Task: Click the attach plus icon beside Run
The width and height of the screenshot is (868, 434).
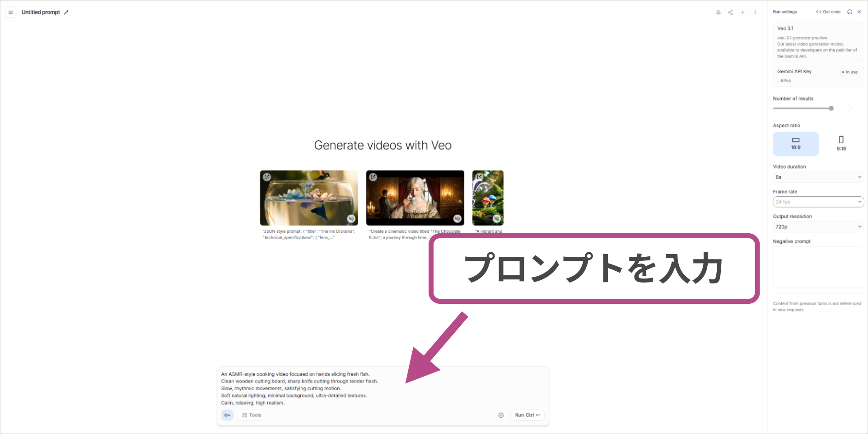Action: click(x=500, y=415)
